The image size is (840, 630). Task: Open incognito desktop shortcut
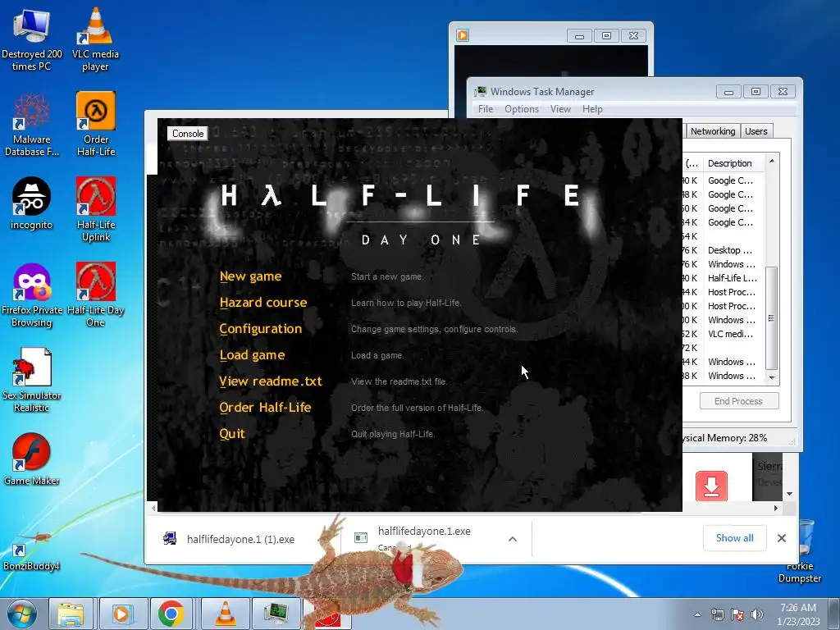pos(32,203)
